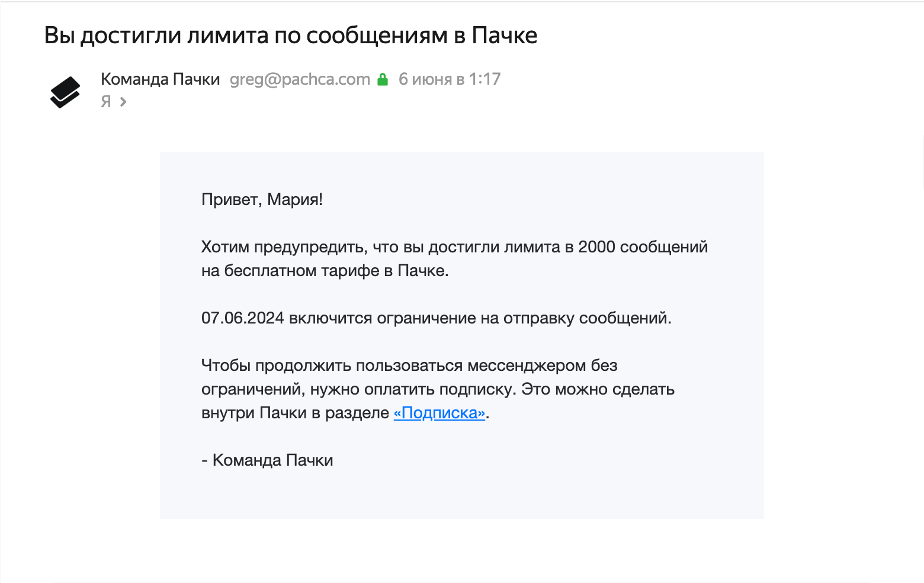Click the word мессенджером in the body

(x=527, y=366)
